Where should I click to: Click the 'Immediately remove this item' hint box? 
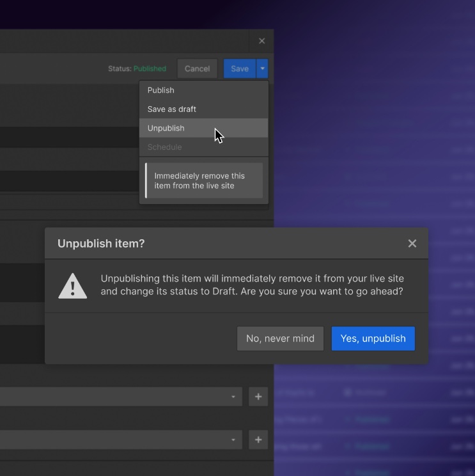204,180
